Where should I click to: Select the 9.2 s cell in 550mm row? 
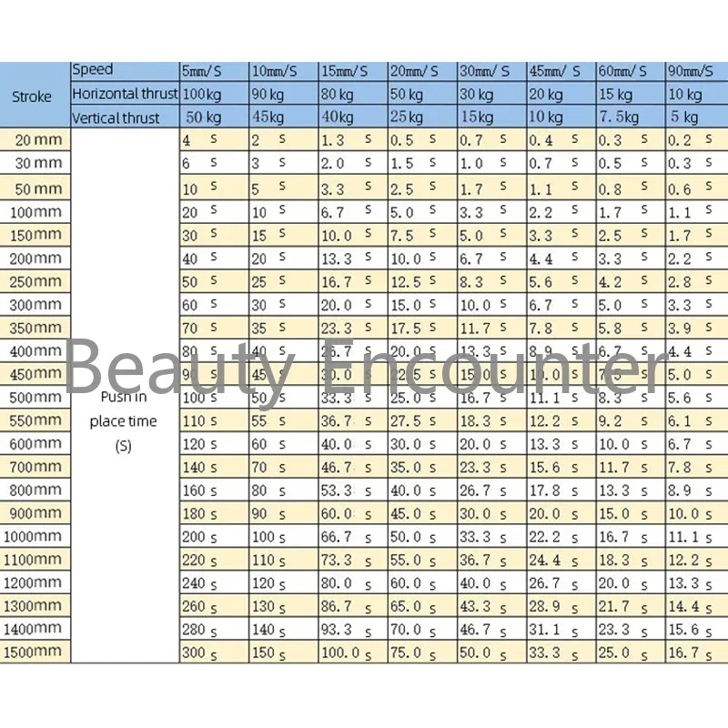(x=631, y=420)
